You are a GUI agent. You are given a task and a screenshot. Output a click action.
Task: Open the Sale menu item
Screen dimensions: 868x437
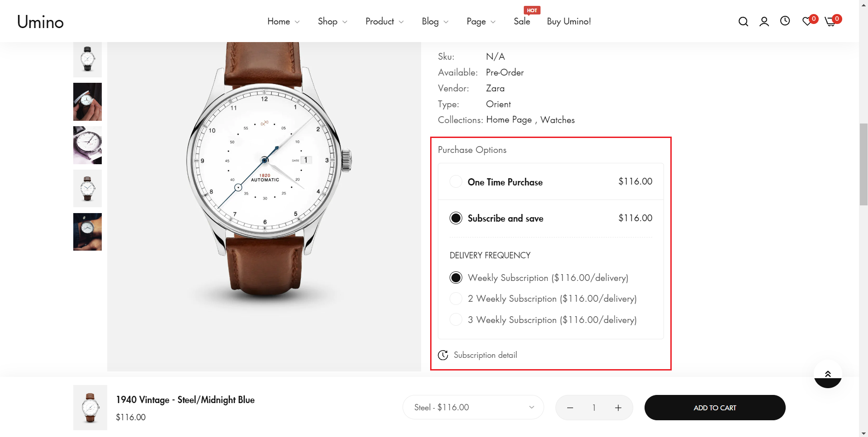coord(522,22)
